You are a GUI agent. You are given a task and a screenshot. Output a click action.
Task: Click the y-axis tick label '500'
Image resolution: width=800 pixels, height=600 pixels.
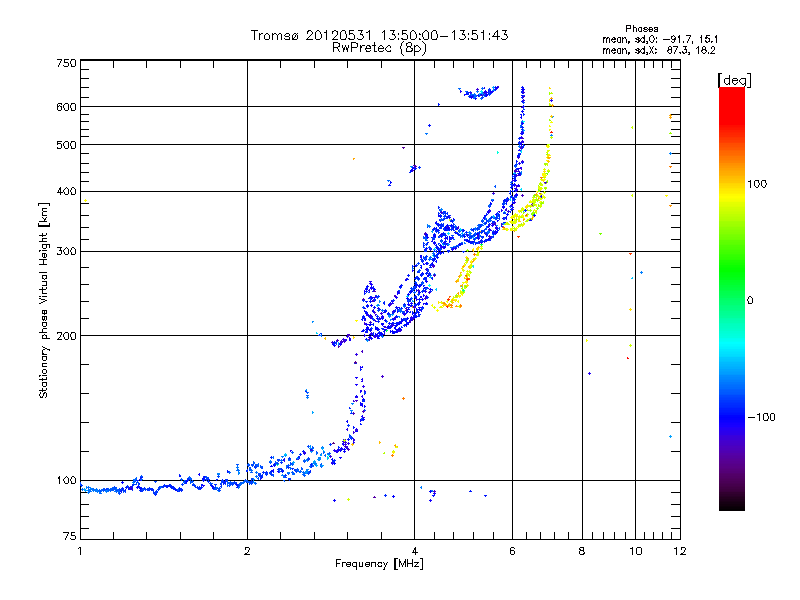pos(66,145)
